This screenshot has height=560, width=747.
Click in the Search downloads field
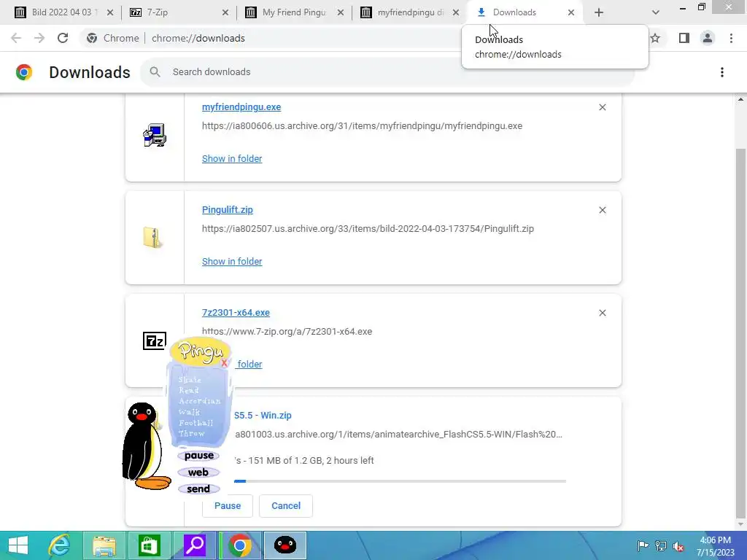388,72
